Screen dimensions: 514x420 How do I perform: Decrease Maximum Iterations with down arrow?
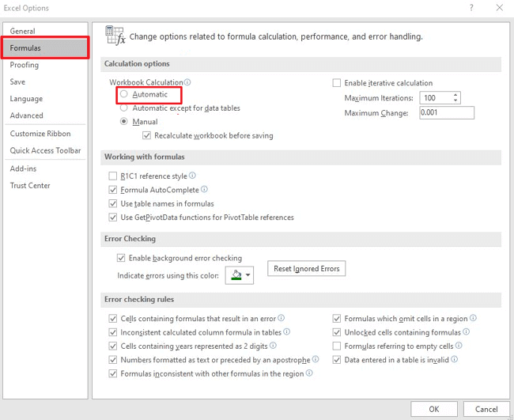tap(455, 101)
